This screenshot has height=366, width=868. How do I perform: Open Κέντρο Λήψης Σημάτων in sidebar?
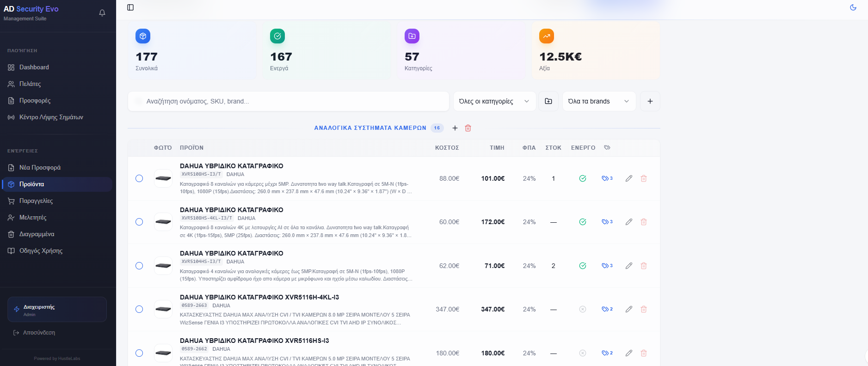coord(57,117)
